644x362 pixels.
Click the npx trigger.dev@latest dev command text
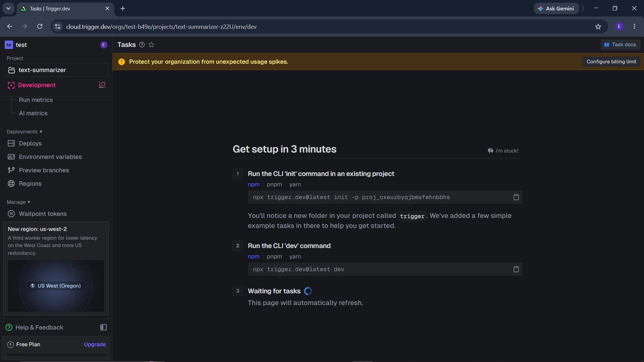point(299,269)
